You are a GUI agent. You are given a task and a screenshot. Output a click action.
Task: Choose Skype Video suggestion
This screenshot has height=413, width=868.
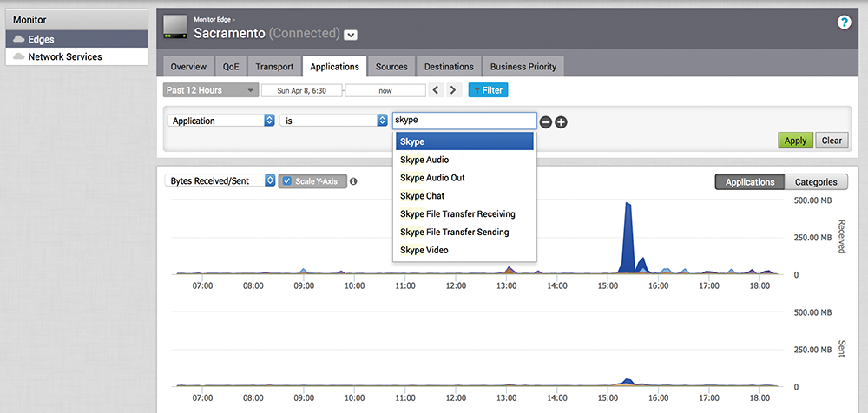point(464,250)
